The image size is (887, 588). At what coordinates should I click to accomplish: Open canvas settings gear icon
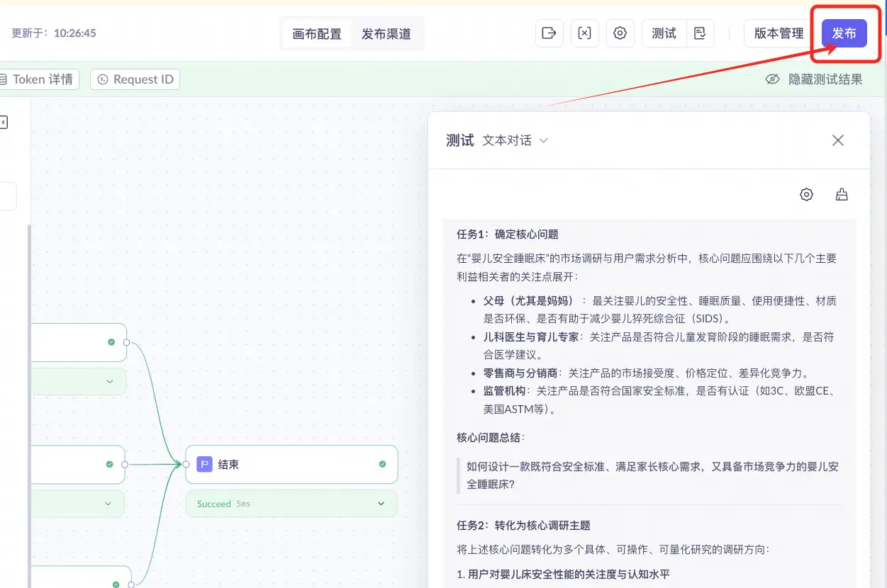tap(620, 33)
